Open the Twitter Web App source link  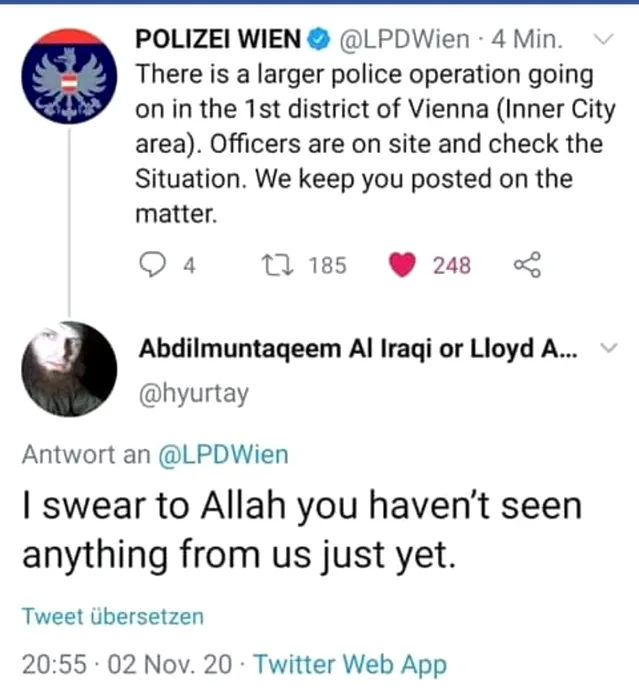click(350, 665)
